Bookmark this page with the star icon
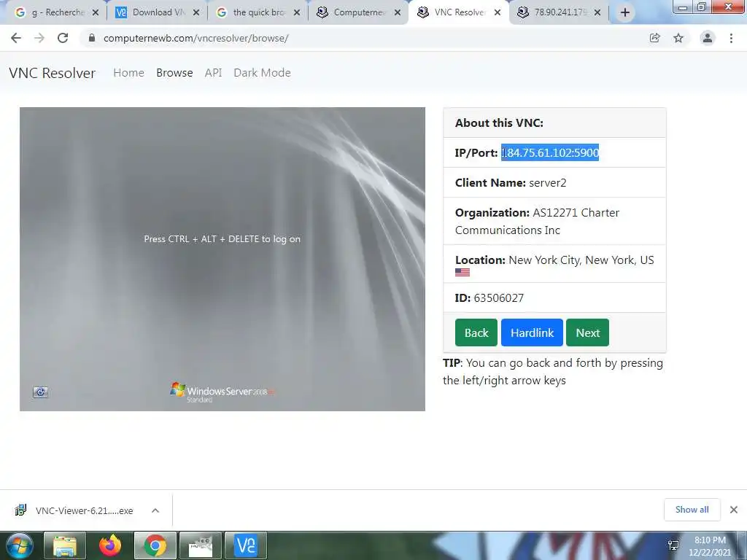 [x=678, y=38]
